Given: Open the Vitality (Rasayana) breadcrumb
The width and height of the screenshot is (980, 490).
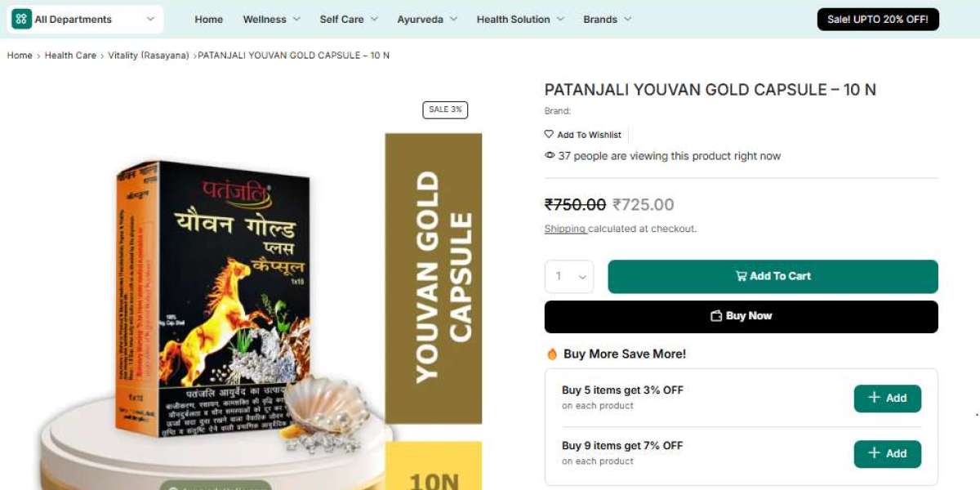Looking at the screenshot, I should click(x=149, y=56).
